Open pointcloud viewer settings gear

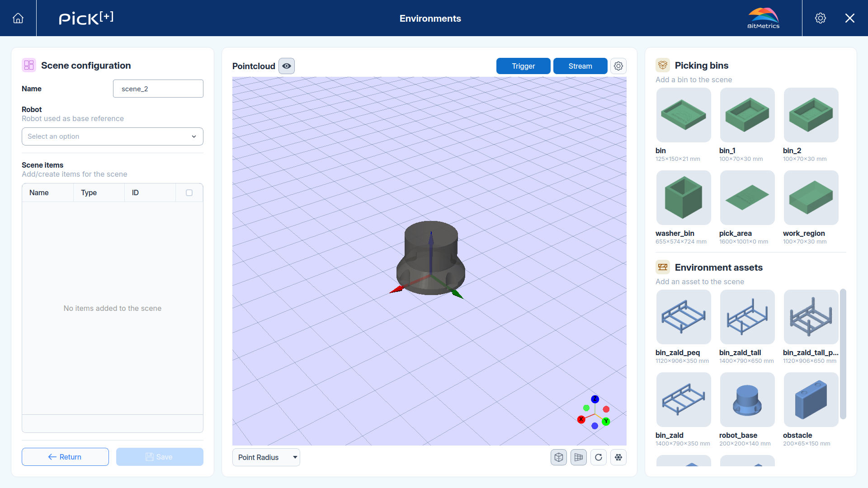(x=618, y=66)
